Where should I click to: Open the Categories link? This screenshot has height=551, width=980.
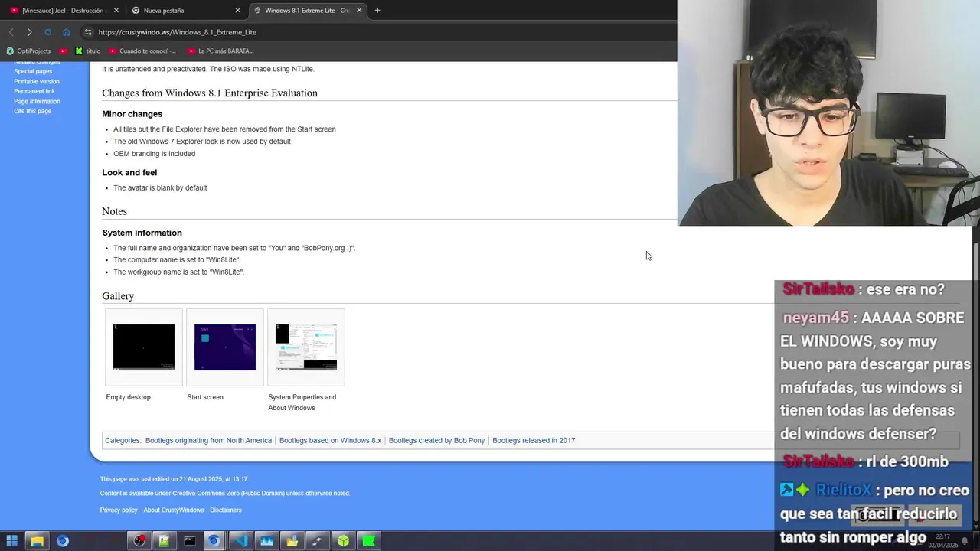coord(122,441)
